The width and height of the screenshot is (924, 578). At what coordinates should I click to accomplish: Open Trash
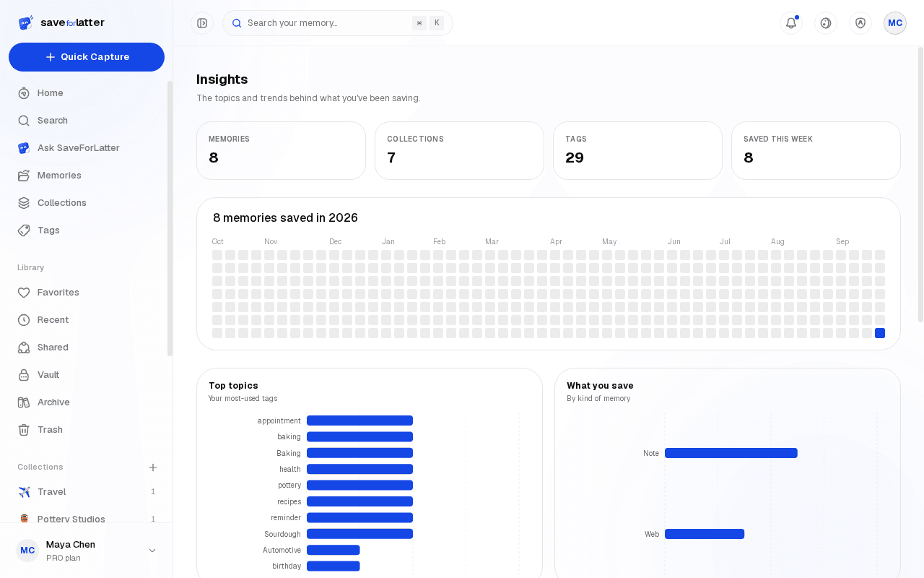click(87, 430)
